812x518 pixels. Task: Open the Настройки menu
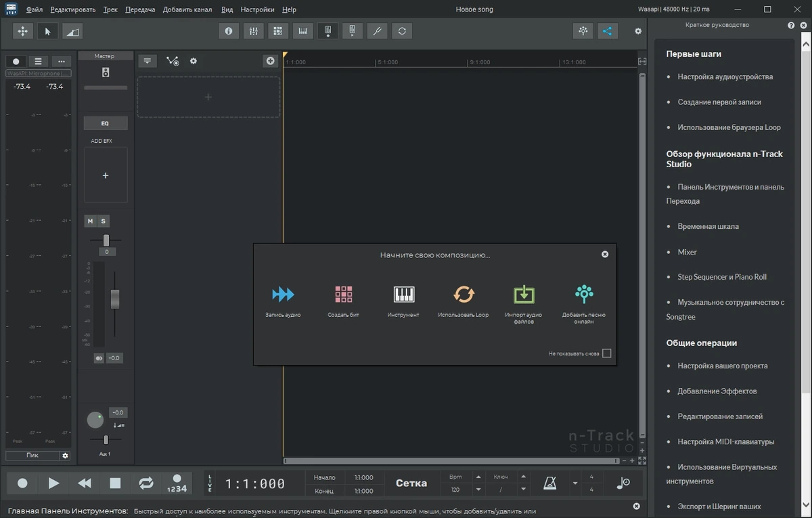(257, 9)
